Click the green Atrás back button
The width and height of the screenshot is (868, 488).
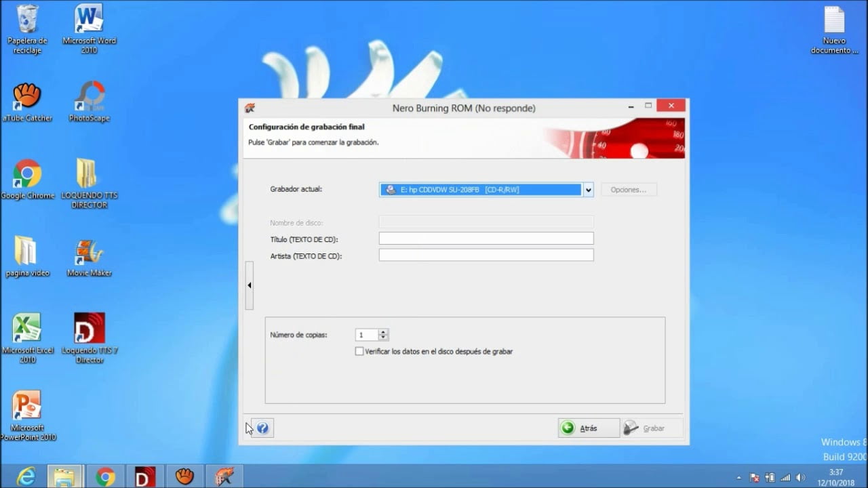[589, 428]
